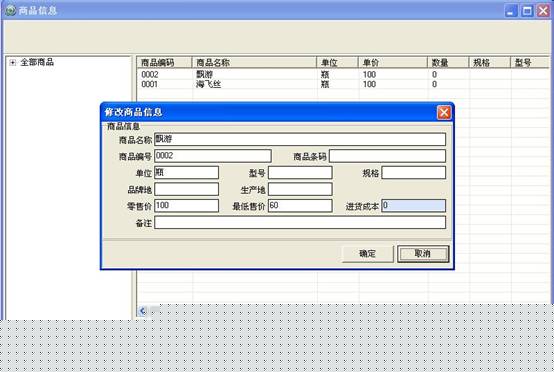Click into the 型号 input field

coord(300,173)
